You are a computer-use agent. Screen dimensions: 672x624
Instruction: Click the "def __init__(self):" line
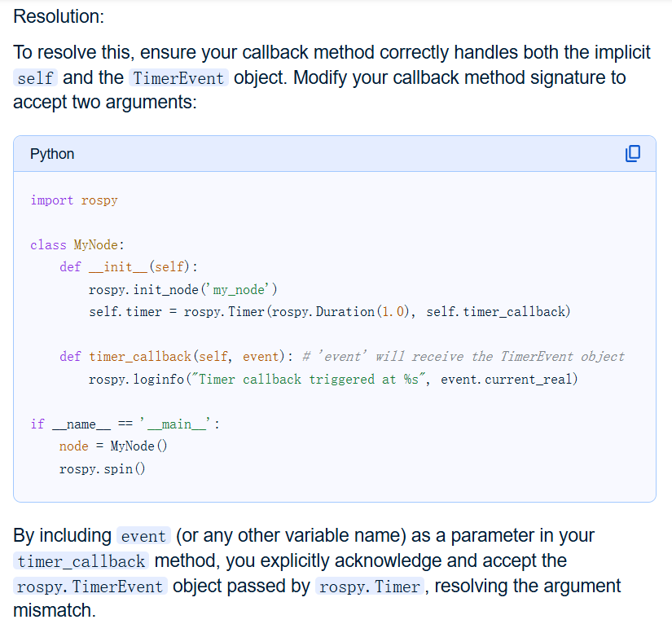129,267
